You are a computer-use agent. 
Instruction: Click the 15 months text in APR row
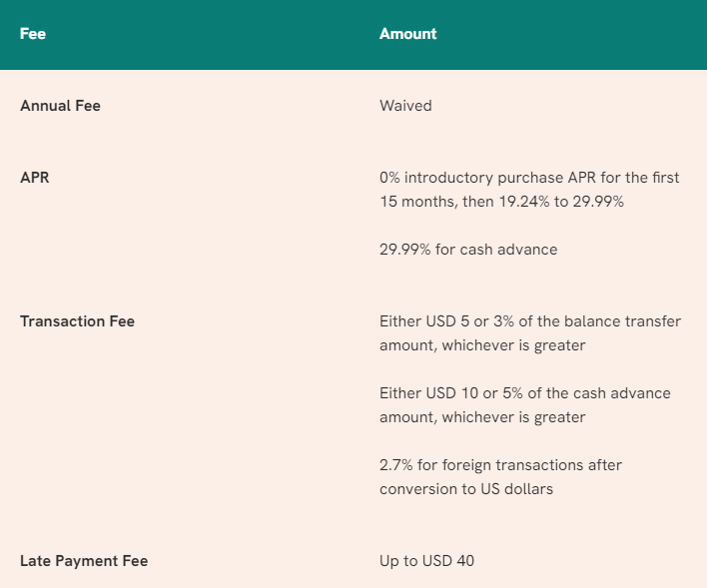click(x=419, y=202)
